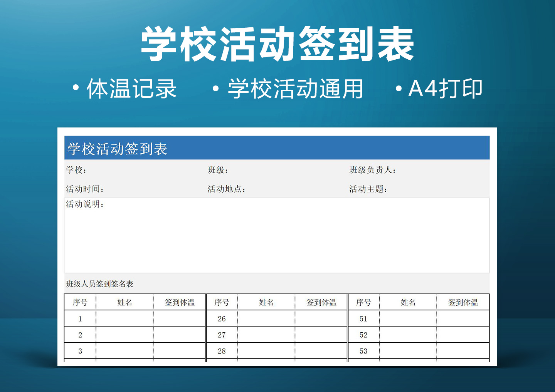Image resolution: width=555 pixels, height=392 pixels.
Task: Click the 活动时间: label
Action: click(x=85, y=189)
